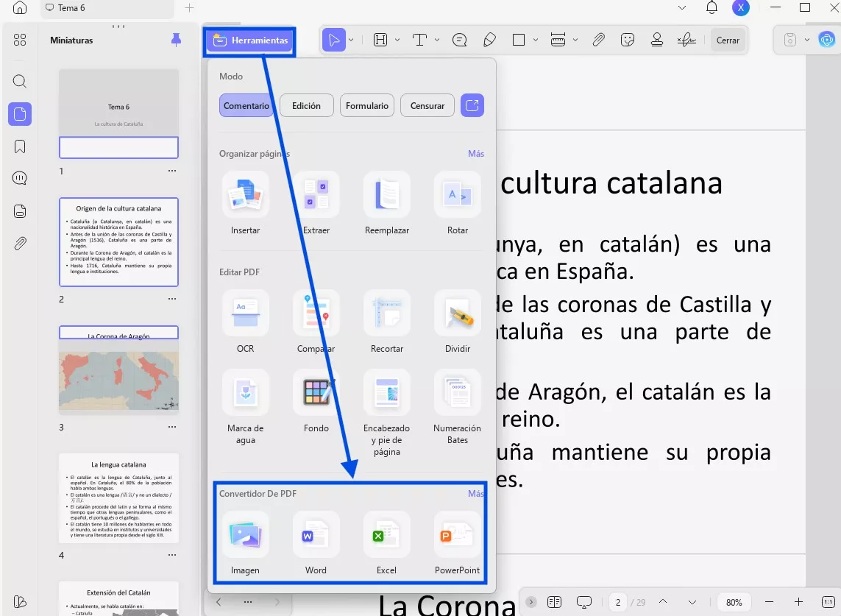The height and width of the screenshot is (616, 841).
Task: Choose the Excel converter icon
Action: click(x=386, y=535)
